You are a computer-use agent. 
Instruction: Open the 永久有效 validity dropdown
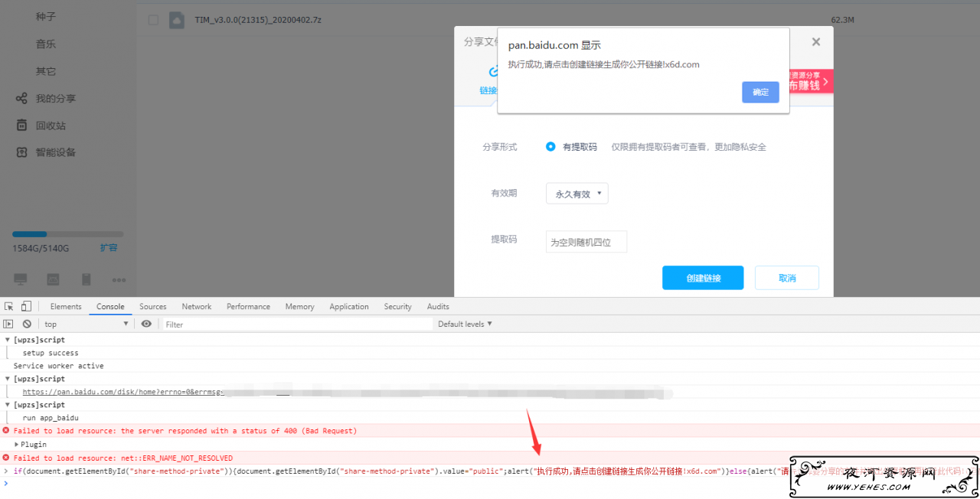pyautogui.click(x=577, y=194)
